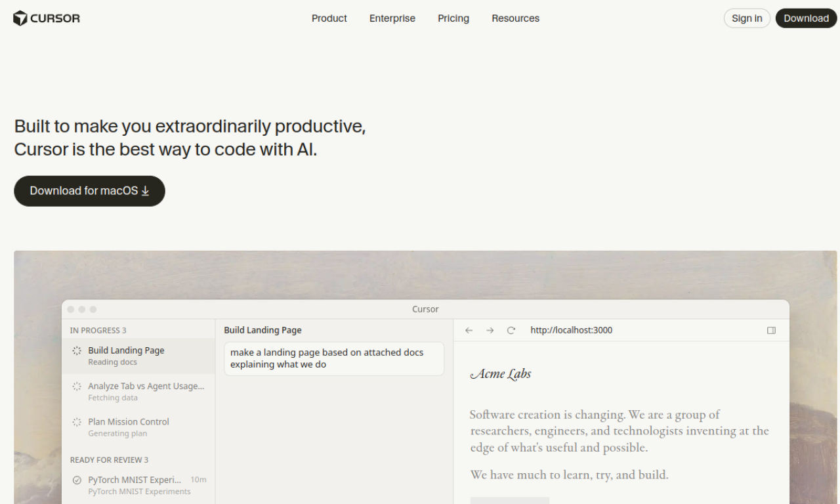Click checkmark icon beside PyTorch MNIST Experiments

[x=77, y=480]
